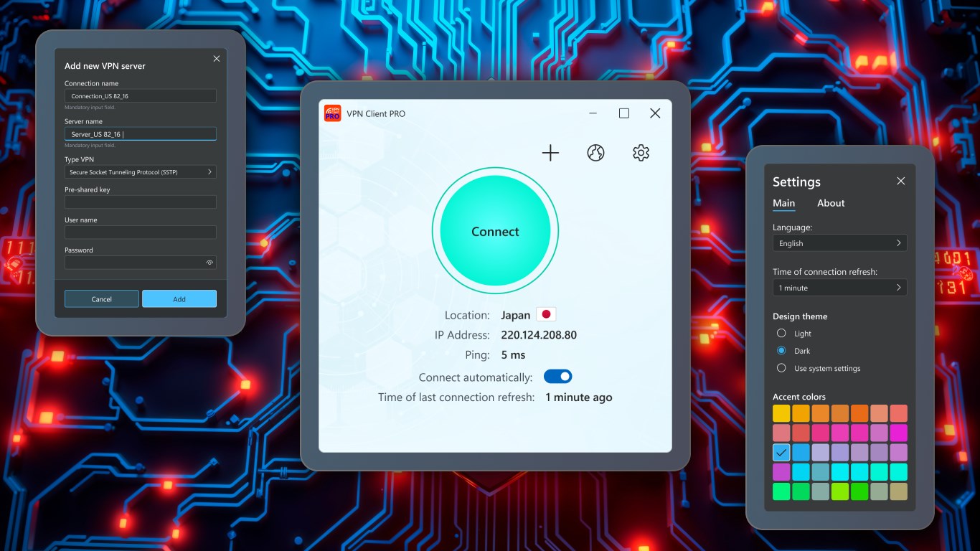Click Add to save the VPN server
Image resolution: width=980 pixels, height=551 pixels.
[179, 298]
